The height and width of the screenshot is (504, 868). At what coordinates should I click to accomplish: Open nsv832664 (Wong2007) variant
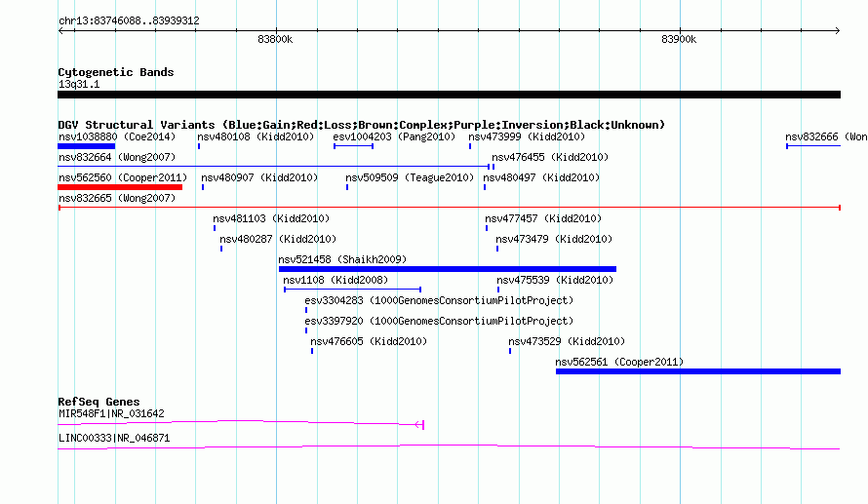(117, 157)
